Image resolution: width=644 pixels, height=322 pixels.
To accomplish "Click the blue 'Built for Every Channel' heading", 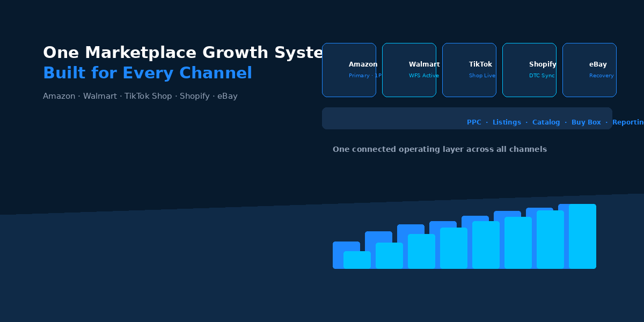I will pyautogui.click(x=148, y=73).
